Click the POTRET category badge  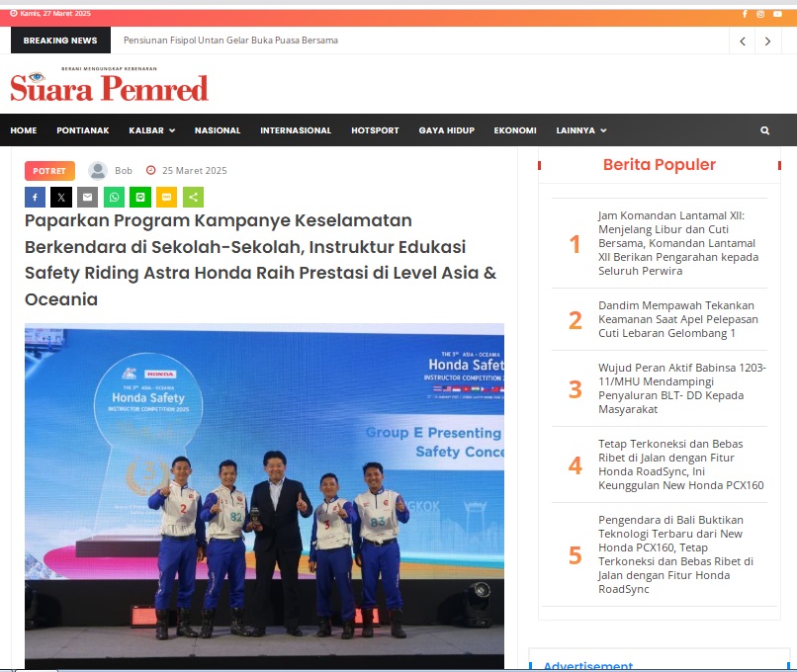(49, 171)
